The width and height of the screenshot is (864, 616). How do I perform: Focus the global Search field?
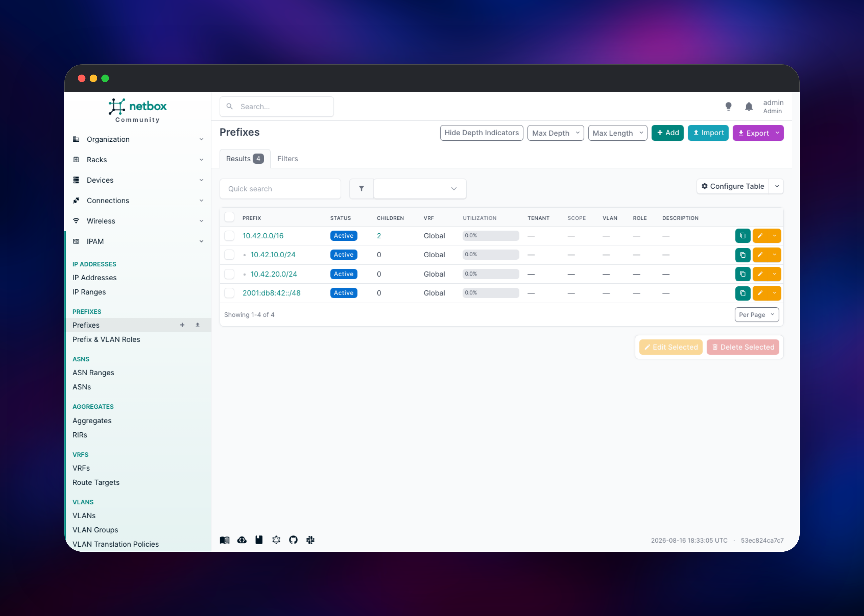pyautogui.click(x=277, y=107)
